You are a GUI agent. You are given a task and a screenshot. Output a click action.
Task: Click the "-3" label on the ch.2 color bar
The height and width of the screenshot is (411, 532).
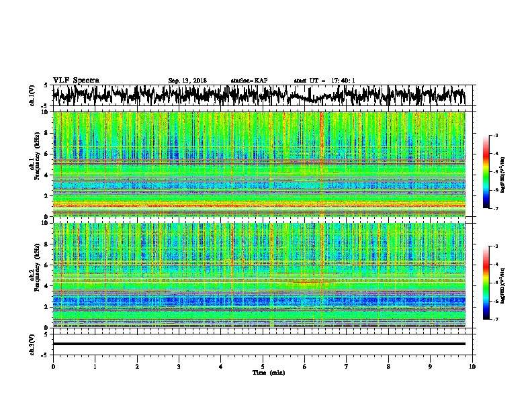pos(495,246)
